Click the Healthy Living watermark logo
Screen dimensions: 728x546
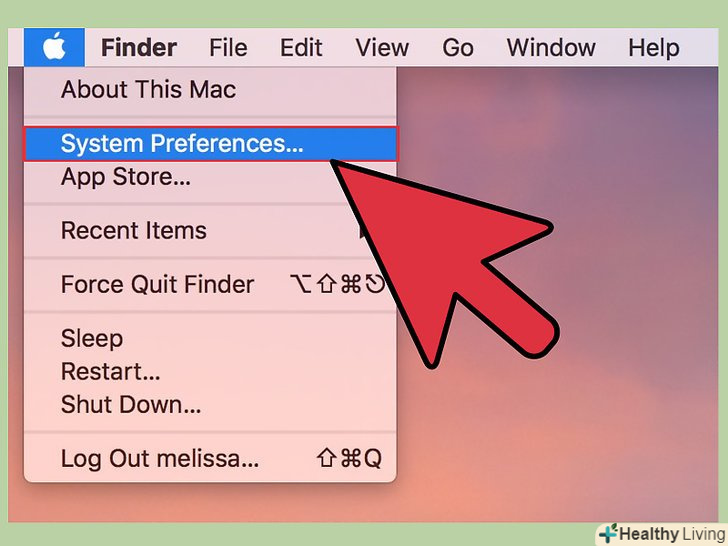click(x=662, y=534)
